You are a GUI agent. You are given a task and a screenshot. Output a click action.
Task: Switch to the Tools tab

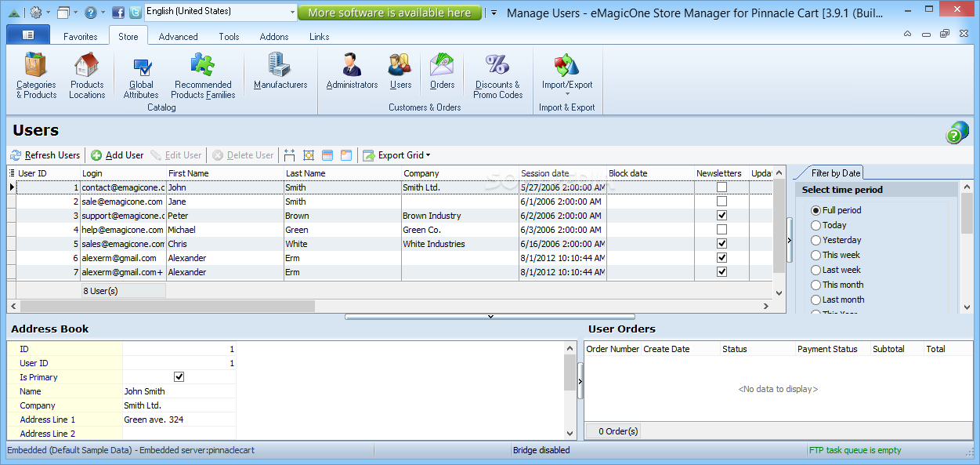point(230,37)
